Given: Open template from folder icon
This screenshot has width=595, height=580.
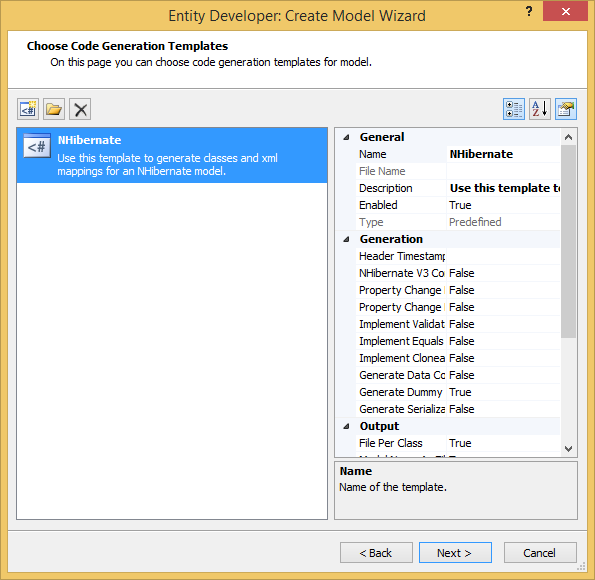Looking at the screenshot, I should [x=54, y=109].
